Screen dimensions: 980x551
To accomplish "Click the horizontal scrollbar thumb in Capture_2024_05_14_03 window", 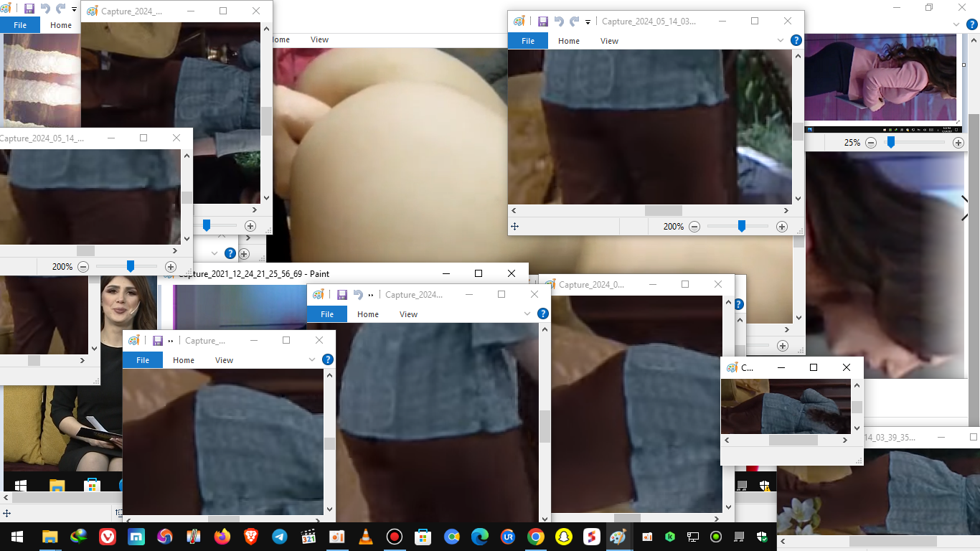I will tap(663, 211).
